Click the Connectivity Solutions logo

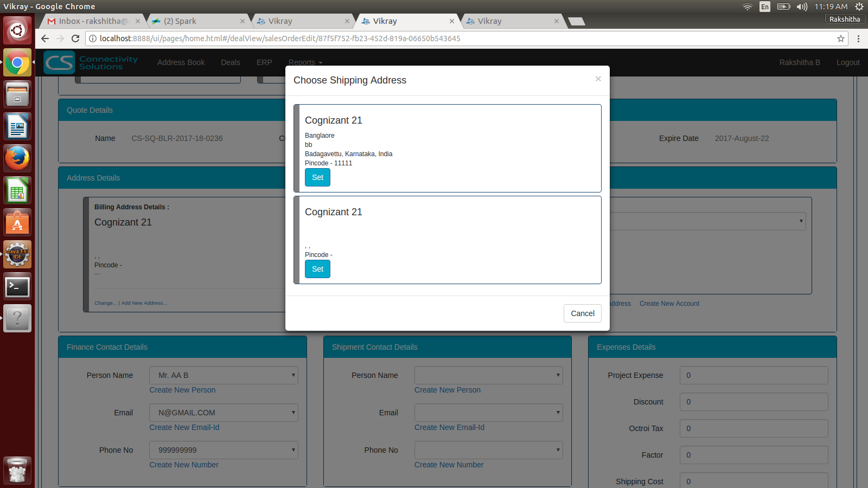(91, 62)
